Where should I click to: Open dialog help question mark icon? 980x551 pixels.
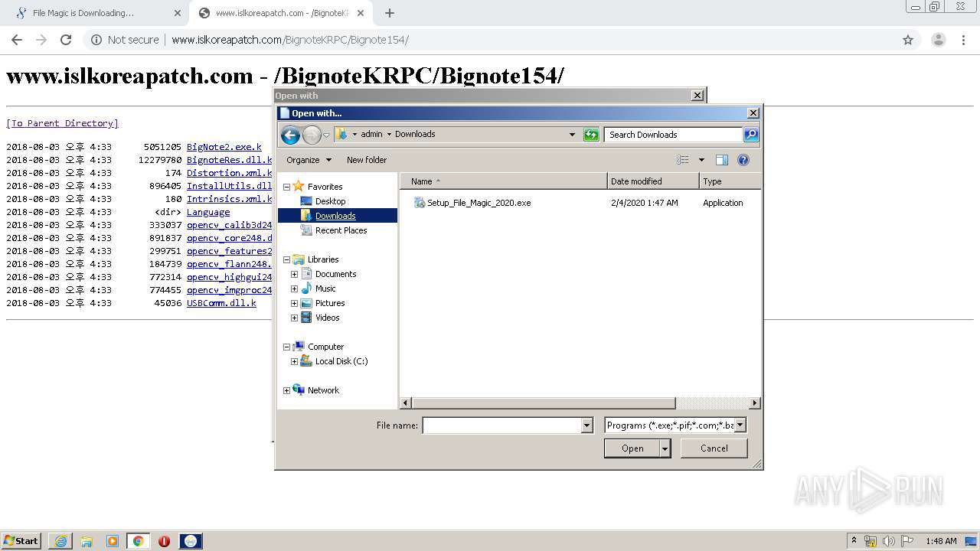pyautogui.click(x=743, y=160)
